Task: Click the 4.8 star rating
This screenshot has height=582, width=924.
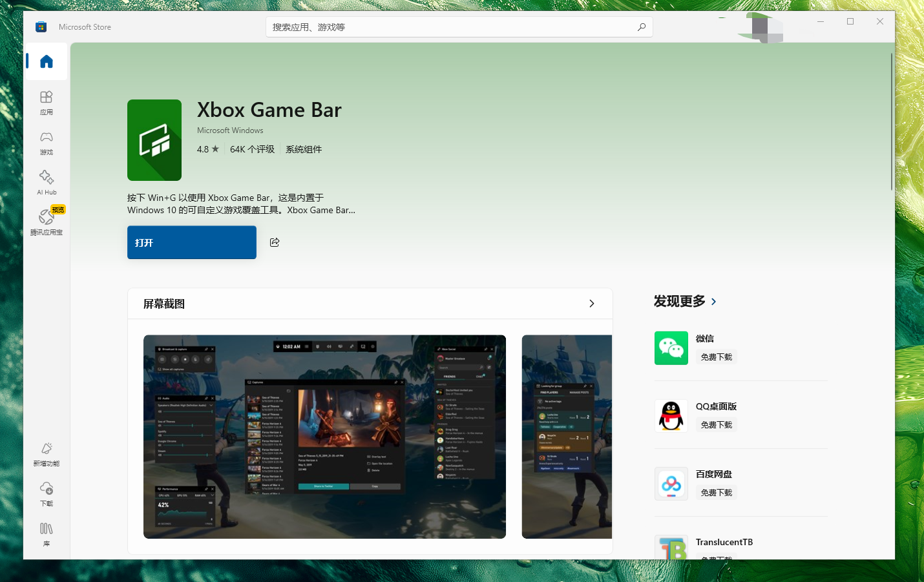Action: coord(208,149)
